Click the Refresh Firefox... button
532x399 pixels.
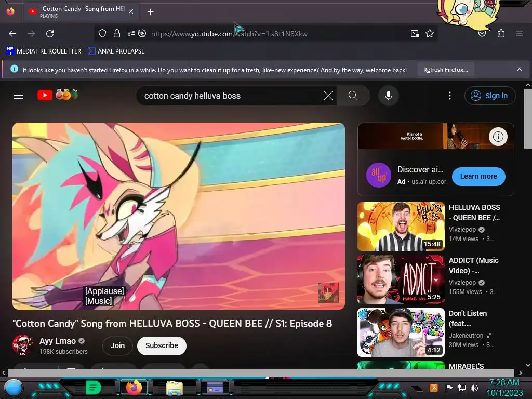(445, 70)
